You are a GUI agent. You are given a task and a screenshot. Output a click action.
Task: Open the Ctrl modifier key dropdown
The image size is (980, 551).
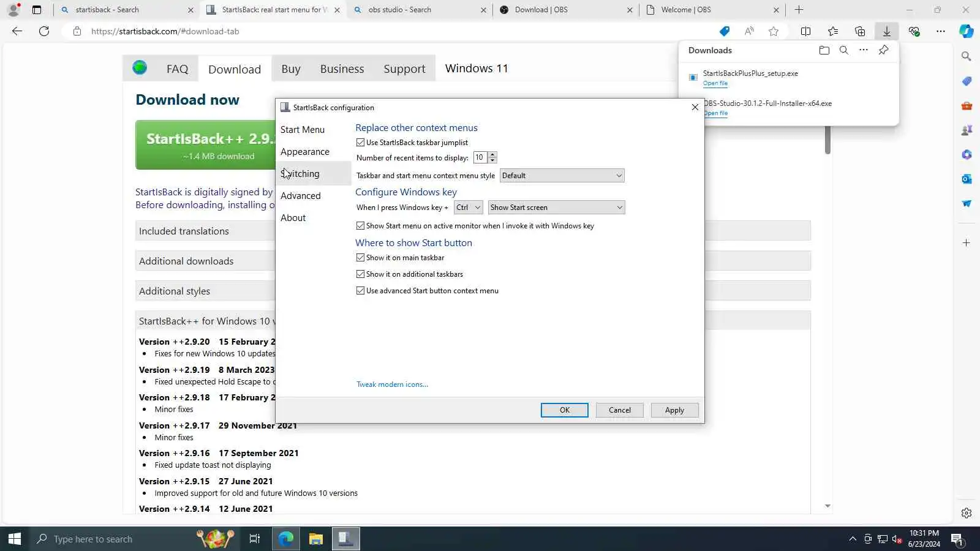click(x=469, y=208)
